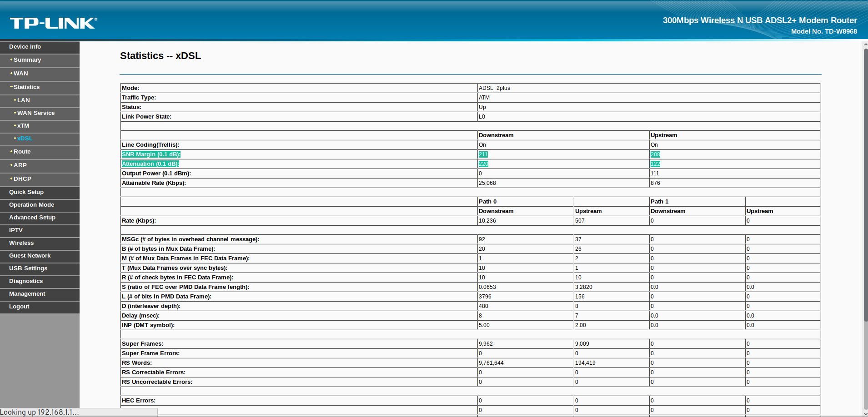Open the Route page
Screen dimensions: 868x417
pos(22,152)
